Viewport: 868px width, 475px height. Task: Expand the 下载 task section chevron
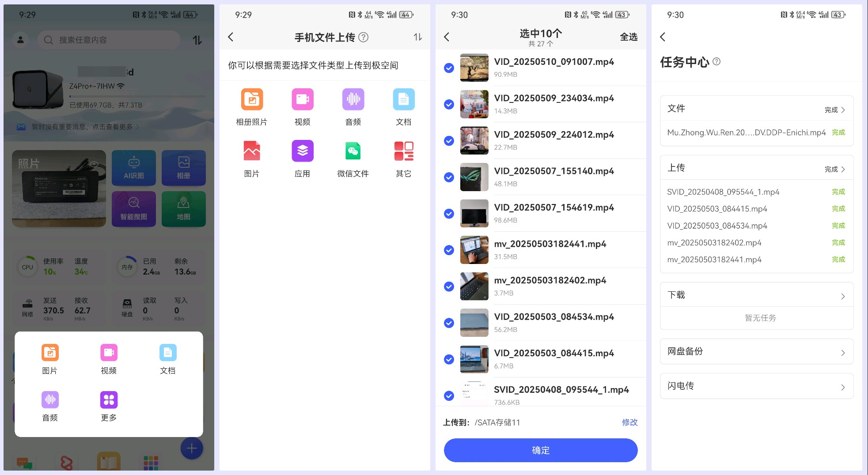[x=843, y=296]
